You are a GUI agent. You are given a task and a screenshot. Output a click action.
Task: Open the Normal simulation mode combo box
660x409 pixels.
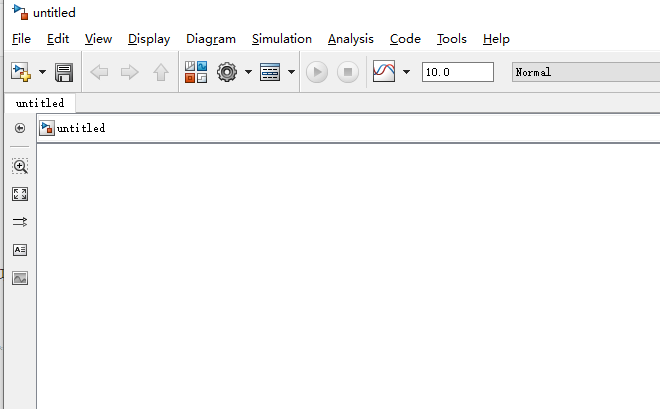586,72
